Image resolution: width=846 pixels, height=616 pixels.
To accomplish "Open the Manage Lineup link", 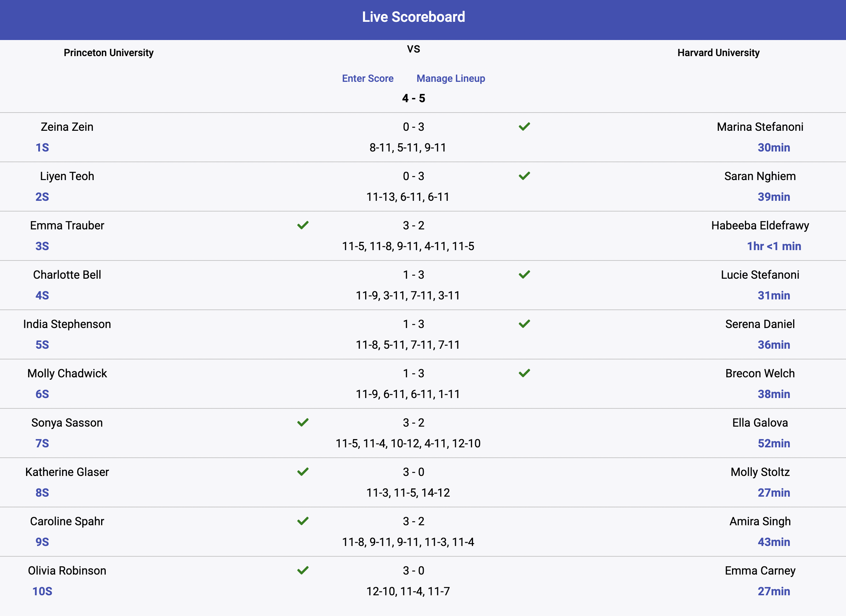I will [x=451, y=78].
